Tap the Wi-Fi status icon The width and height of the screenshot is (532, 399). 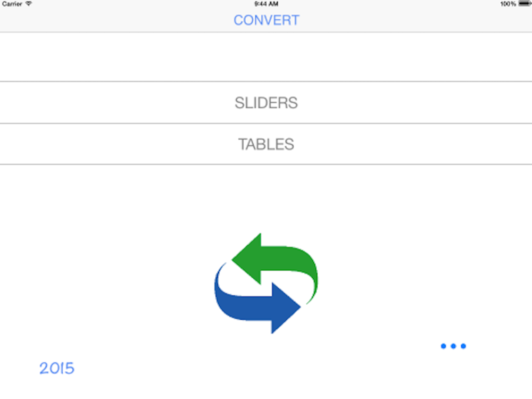29,4
